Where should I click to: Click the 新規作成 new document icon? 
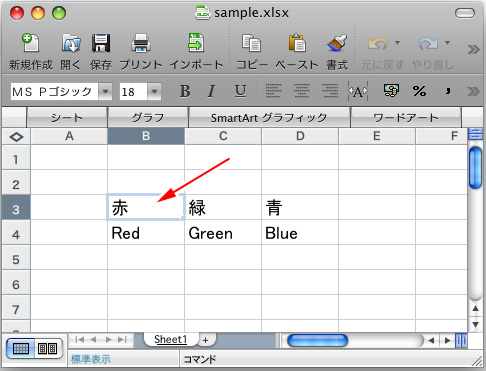tap(31, 43)
